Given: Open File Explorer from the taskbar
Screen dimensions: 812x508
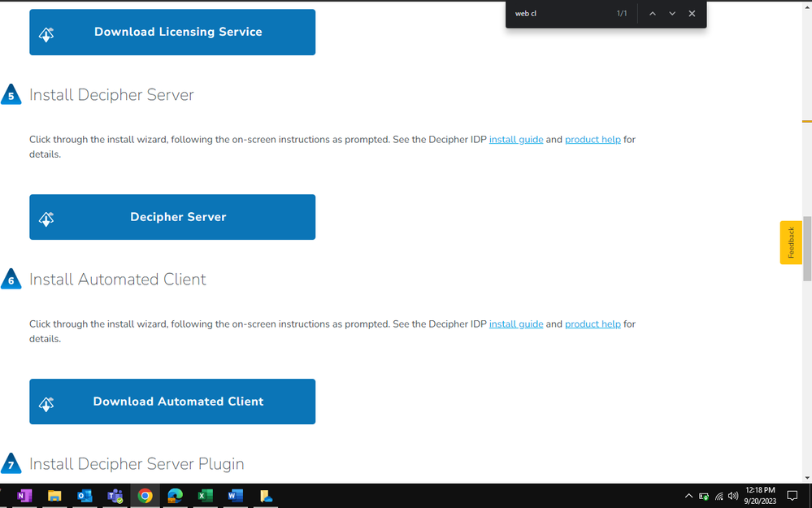Looking at the screenshot, I should [x=54, y=496].
